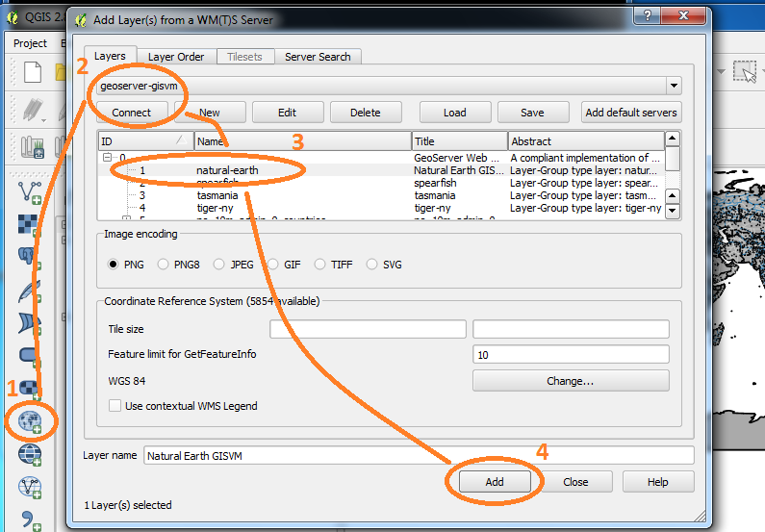
Task: Click the Delete server button
Action: pos(366,113)
